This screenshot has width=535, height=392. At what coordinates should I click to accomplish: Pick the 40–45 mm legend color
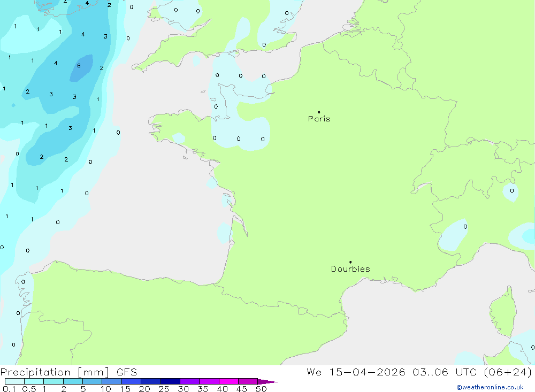point(228,381)
